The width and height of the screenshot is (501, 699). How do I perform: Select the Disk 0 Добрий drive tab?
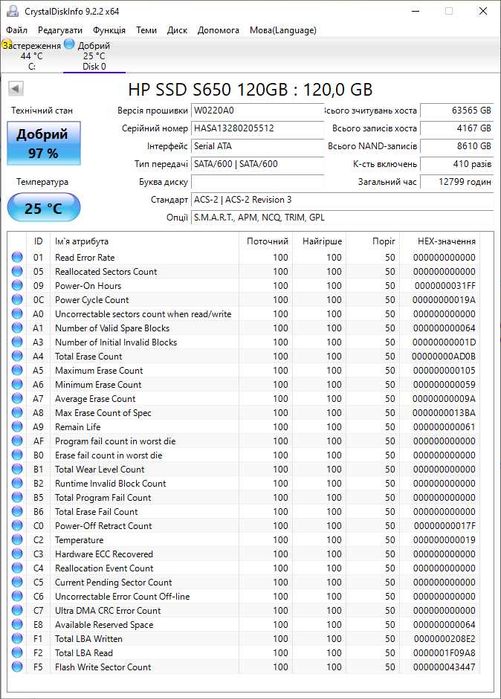pyautogui.click(x=94, y=56)
